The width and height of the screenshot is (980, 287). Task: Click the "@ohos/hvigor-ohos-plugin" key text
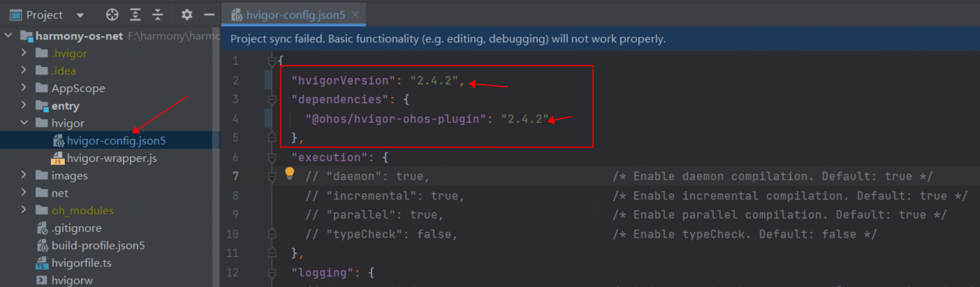[x=396, y=119]
